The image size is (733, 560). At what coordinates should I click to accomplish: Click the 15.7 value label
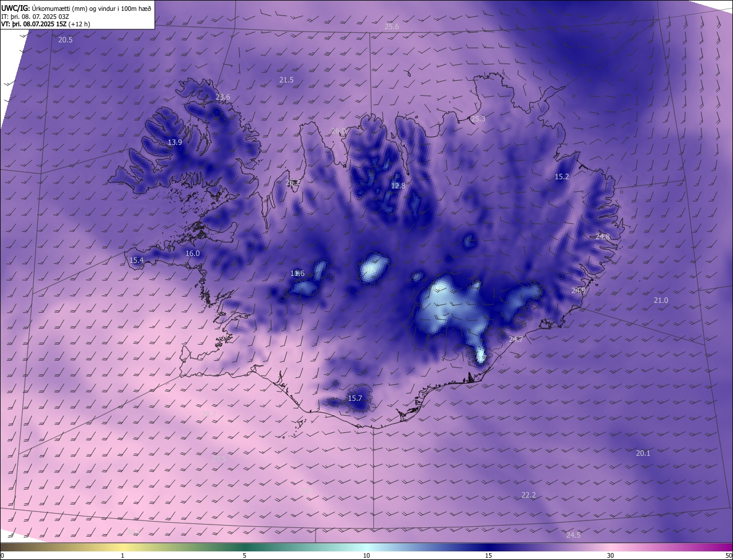coord(355,399)
